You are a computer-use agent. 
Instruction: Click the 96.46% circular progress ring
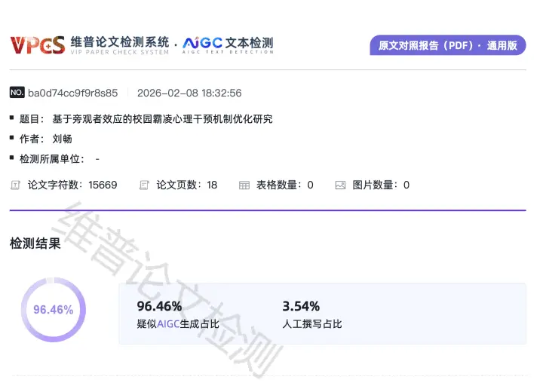pos(54,310)
